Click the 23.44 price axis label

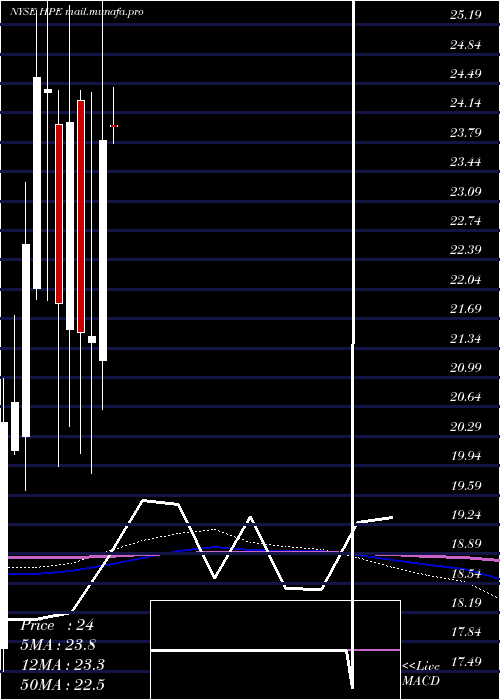point(465,162)
